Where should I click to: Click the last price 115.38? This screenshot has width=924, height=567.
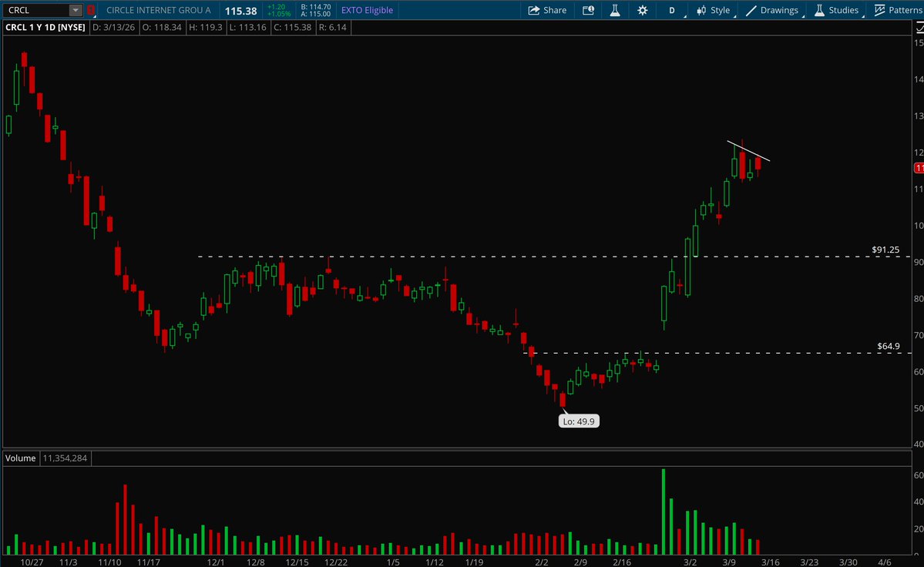point(240,11)
